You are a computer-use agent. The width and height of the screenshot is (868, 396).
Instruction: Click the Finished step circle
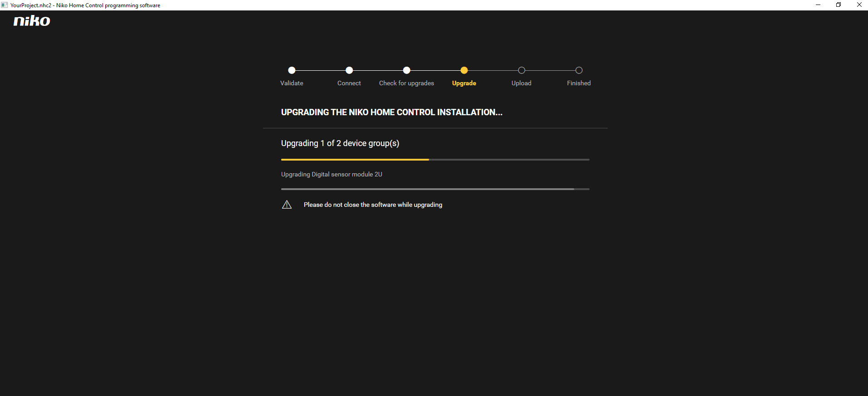tap(579, 70)
